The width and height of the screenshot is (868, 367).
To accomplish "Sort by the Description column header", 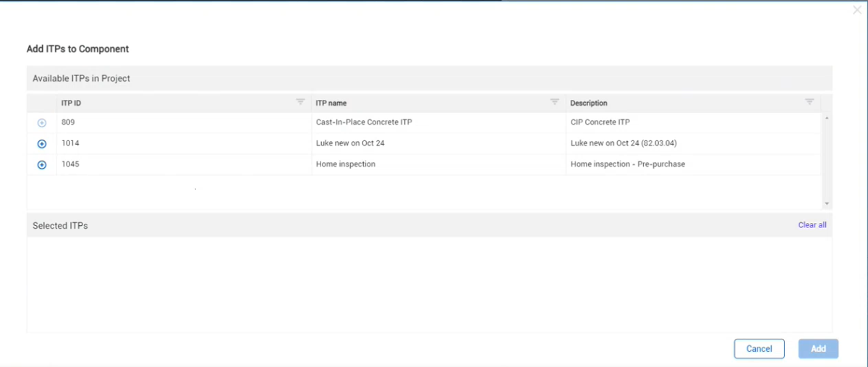I will point(589,103).
